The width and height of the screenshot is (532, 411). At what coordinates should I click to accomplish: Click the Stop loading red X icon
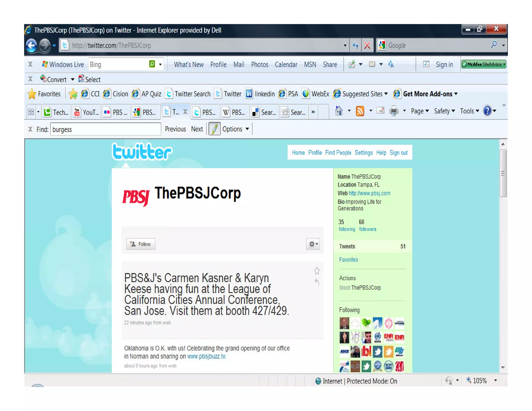367,45
